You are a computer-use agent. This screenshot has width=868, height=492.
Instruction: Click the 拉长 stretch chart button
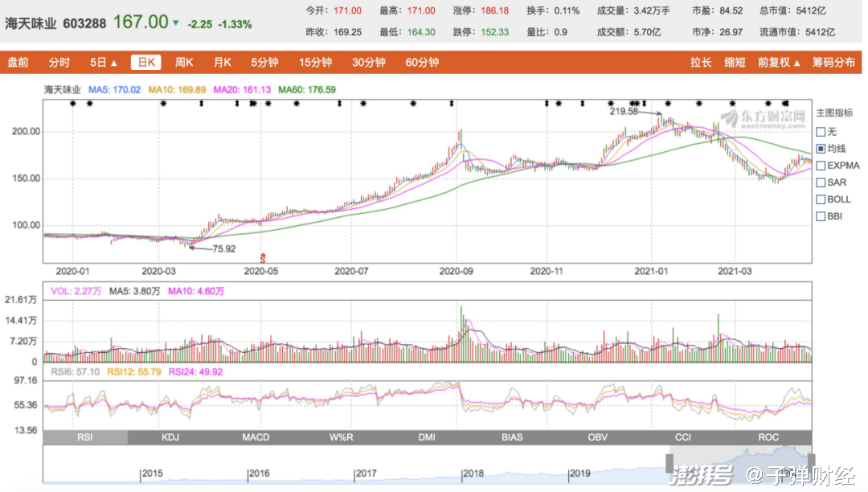click(x=701, y=63)
